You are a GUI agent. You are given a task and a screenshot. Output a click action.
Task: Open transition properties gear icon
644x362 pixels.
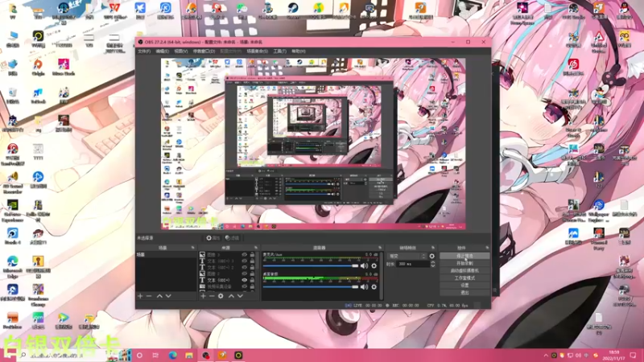[x=431, y=256]
